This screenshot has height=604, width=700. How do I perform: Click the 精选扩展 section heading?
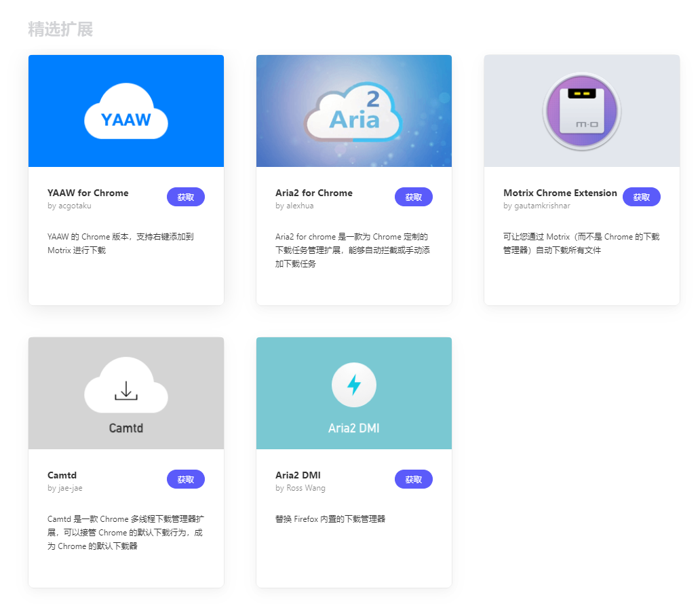pos(60,29)
